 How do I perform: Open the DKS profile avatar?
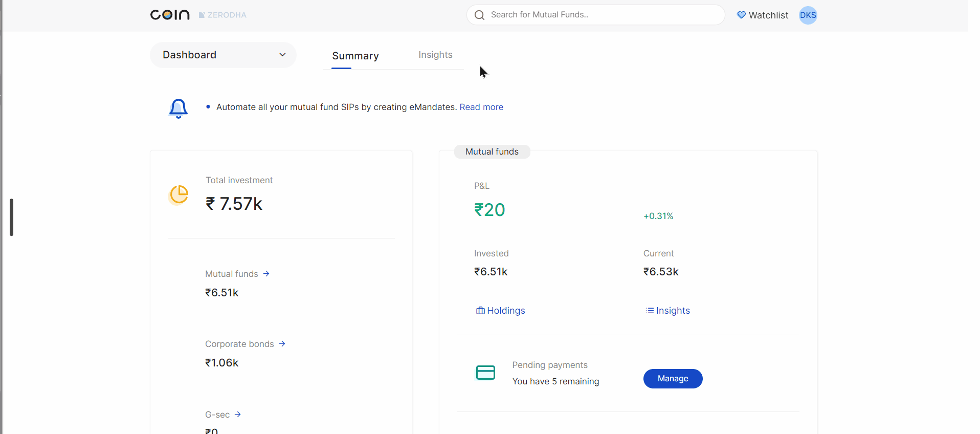coord(808,15)
